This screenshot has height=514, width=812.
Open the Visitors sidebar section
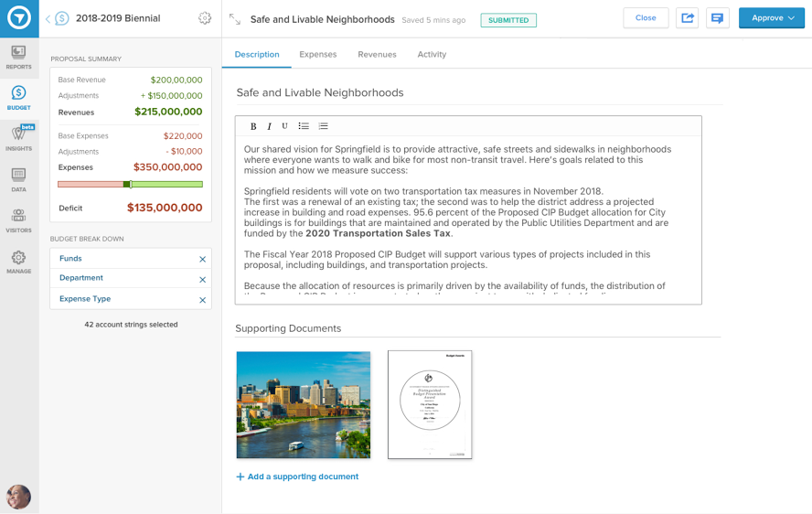(x=18, y=220)
